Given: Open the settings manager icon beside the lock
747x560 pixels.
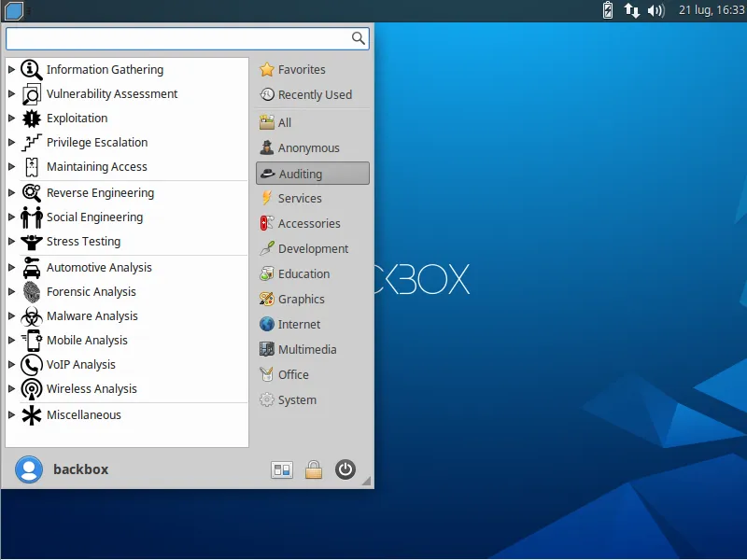Looking at the screenshot, I should (282, 470).
